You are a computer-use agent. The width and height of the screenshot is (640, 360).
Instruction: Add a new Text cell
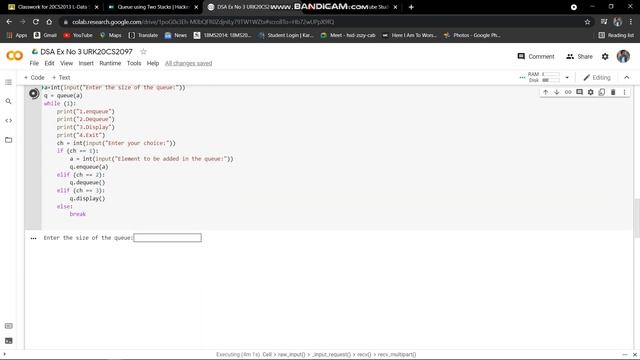point(61,78)
